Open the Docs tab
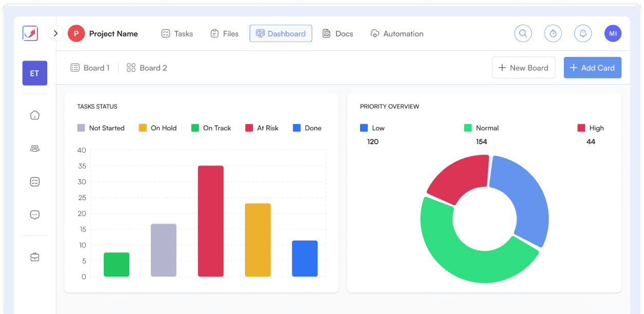This screenshot has height=314, width=644. click(338, 34)
